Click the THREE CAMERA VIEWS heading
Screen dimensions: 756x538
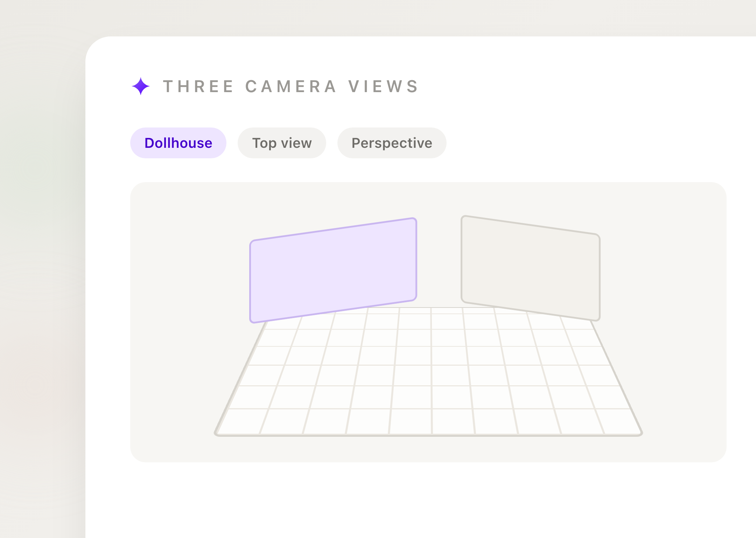pyautogui.click(x=291, y=87)
